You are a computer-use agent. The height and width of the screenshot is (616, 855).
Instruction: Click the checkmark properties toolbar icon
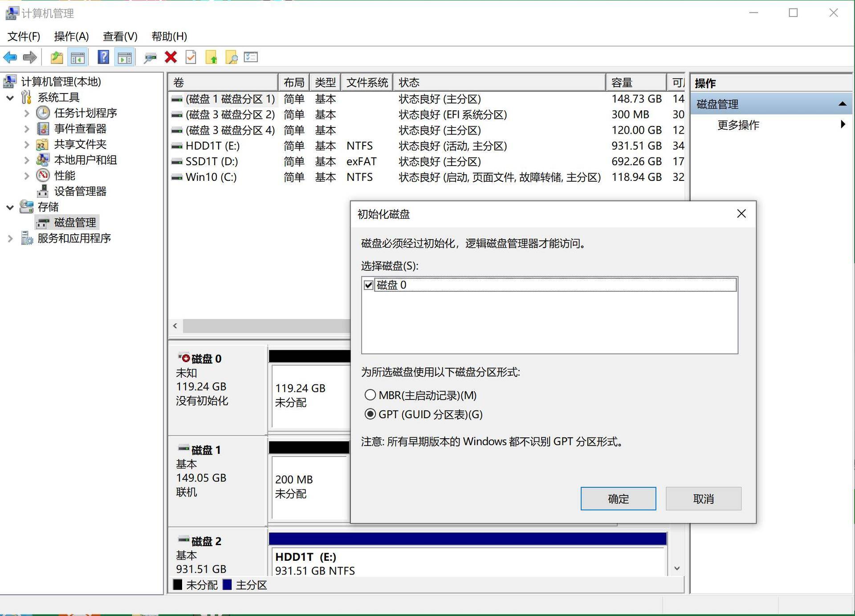(191, 57)
